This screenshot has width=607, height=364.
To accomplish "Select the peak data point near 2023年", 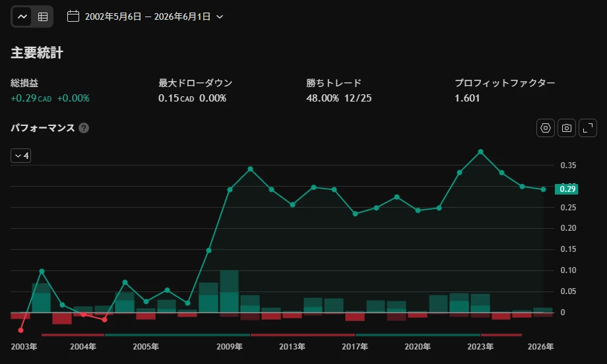I will click(x=480, y=152).
